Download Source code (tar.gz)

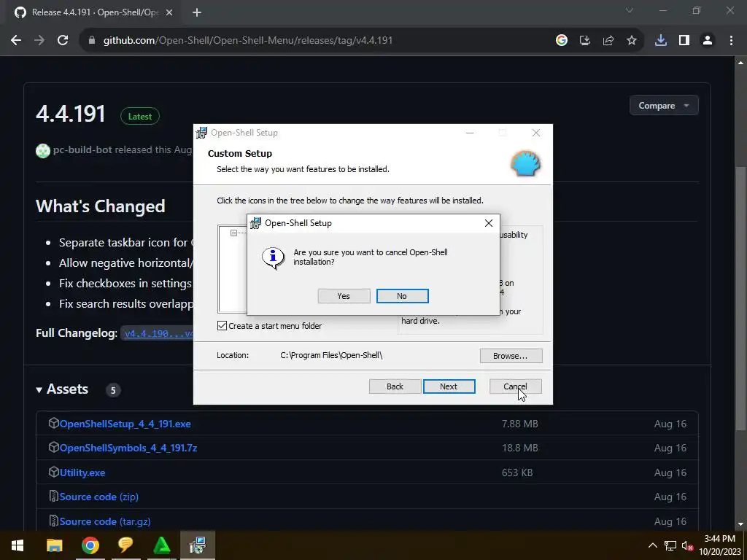click(105, 522)
